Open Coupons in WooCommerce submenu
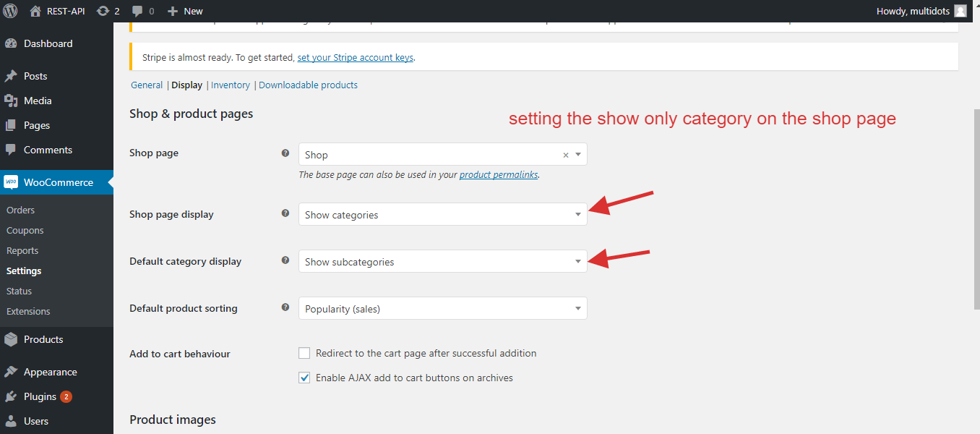The image size is (980, 434). 25,230
